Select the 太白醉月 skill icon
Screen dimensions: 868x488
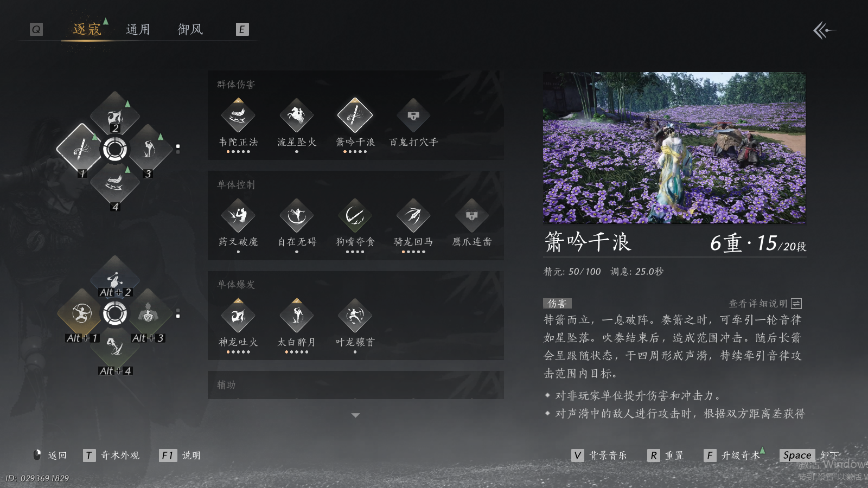296,316
